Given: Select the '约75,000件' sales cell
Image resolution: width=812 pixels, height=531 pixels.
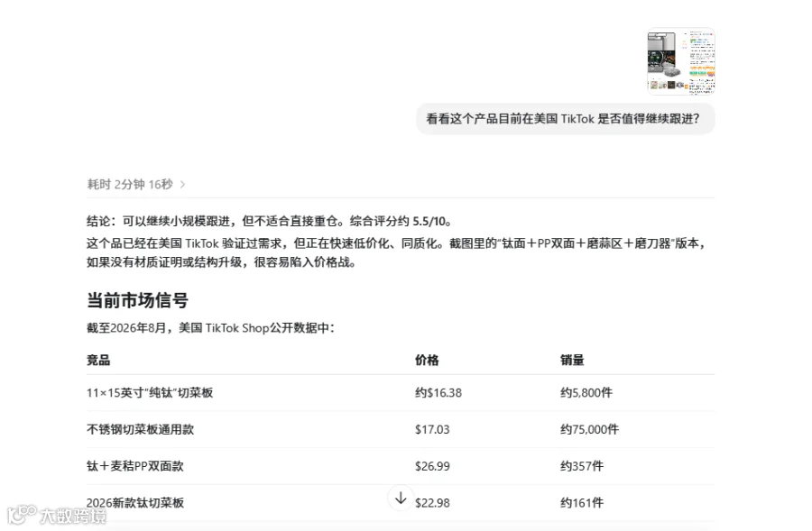Looking at the screenshot, I should (x=590, y=429).
